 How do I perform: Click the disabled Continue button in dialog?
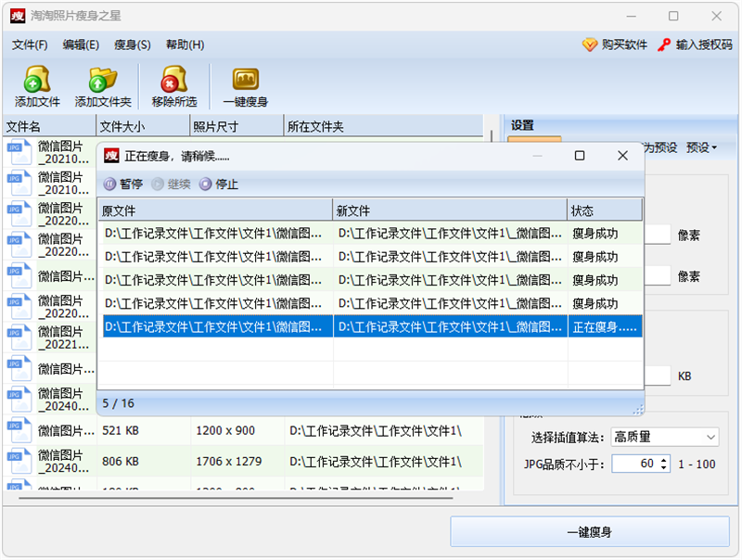coord(171,184)
